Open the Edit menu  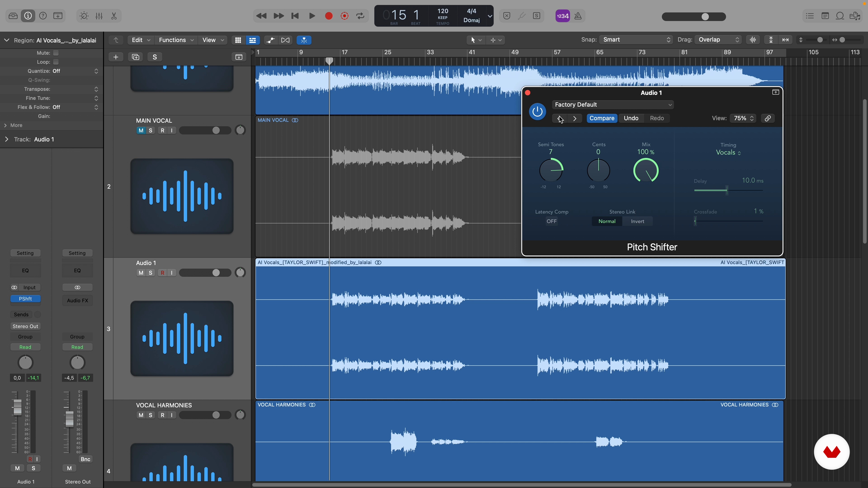click(x=141, y=40)
